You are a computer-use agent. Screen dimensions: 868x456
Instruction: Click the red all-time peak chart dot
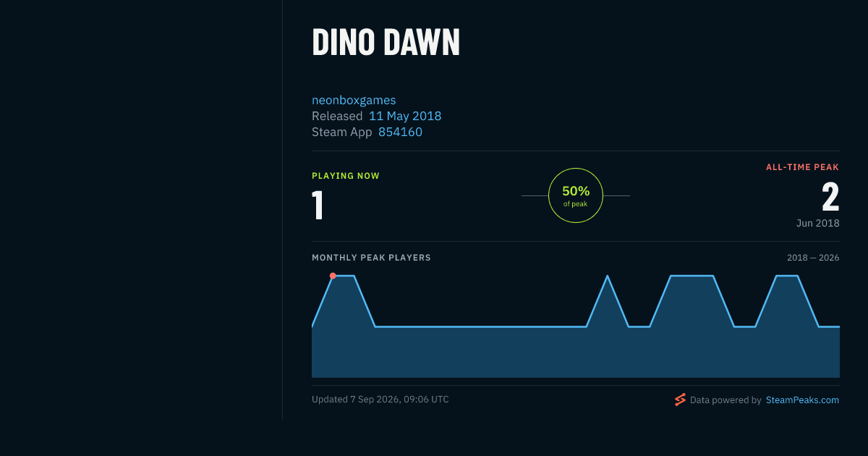pyautogui.click(x=333, y=276)
